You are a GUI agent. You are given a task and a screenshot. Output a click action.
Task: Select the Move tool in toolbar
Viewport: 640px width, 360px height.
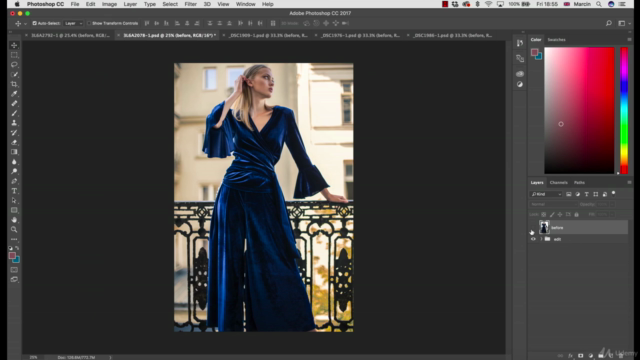coord(14,45)
